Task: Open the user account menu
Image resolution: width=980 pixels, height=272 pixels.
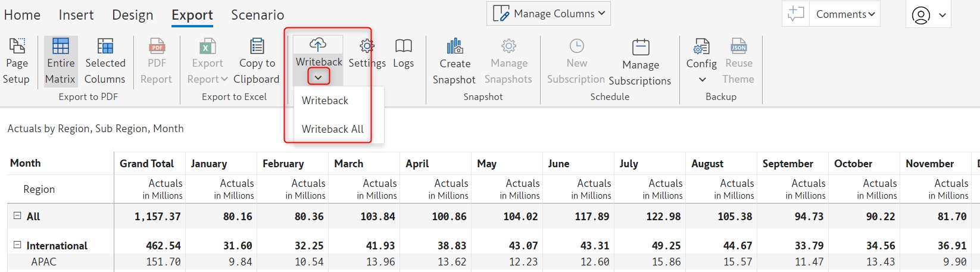Action: click(x=928, y=15)
